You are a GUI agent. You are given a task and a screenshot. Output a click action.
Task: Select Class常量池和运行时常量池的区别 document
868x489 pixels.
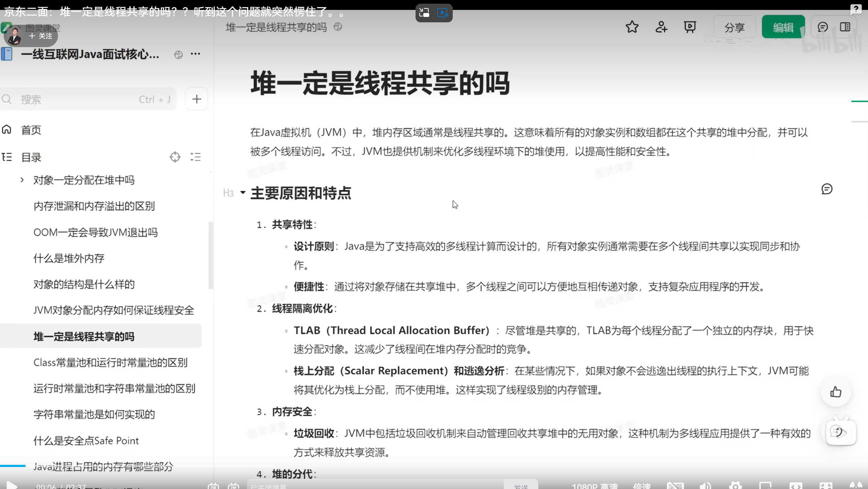pyautogui.click(x=110, y=363)
